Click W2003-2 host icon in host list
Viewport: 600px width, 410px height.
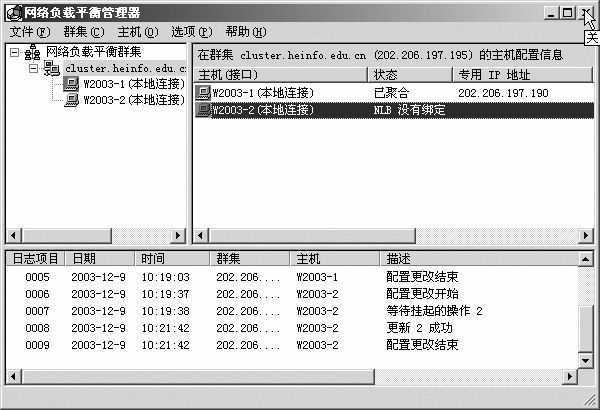[204, 110]
